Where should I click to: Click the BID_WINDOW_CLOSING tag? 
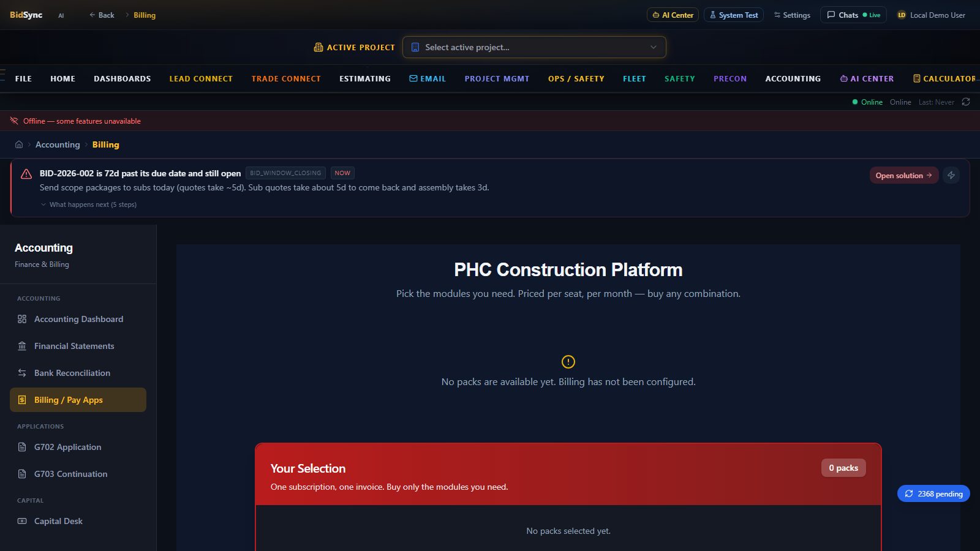(x=285, y=173)
